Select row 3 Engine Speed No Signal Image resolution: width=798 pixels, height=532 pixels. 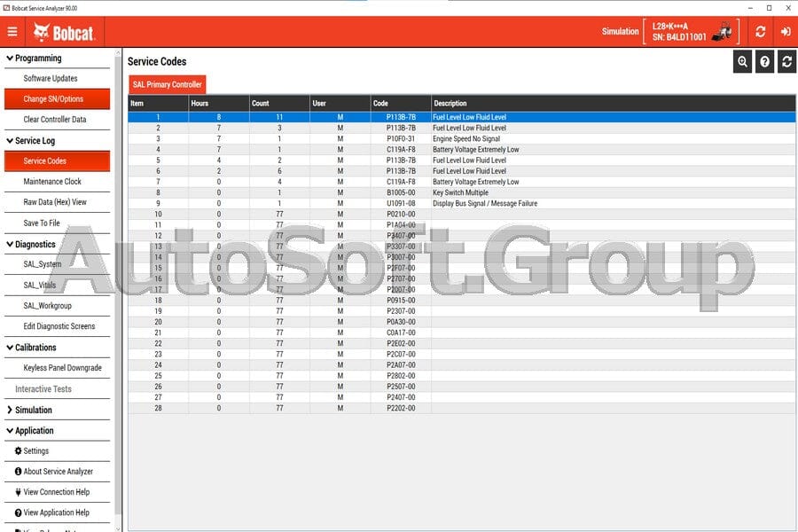(462, 138)
